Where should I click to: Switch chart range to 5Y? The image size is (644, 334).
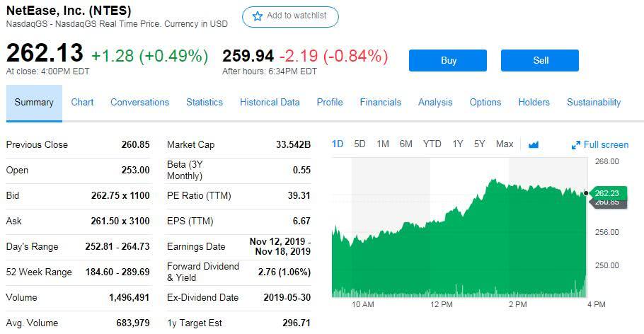click(x=480, y=144)
